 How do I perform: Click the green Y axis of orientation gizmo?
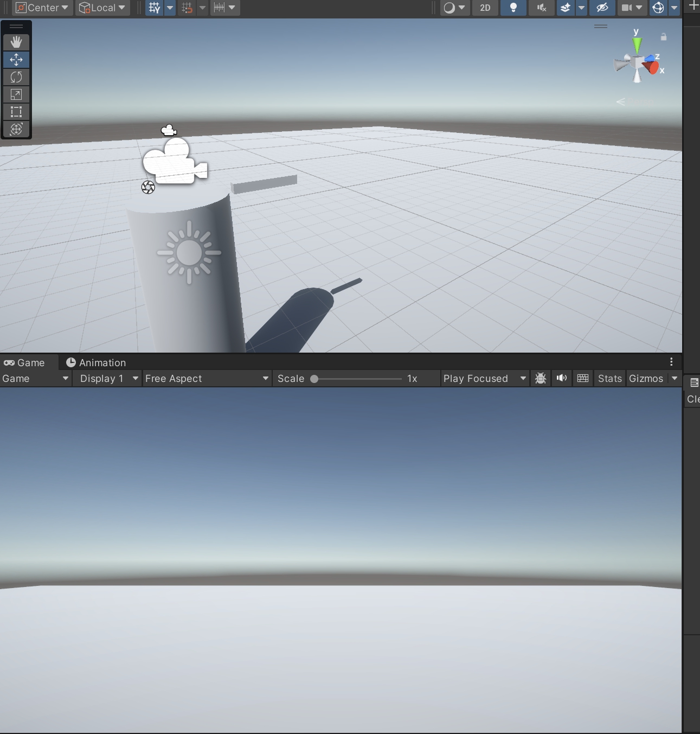coord(637,44)
